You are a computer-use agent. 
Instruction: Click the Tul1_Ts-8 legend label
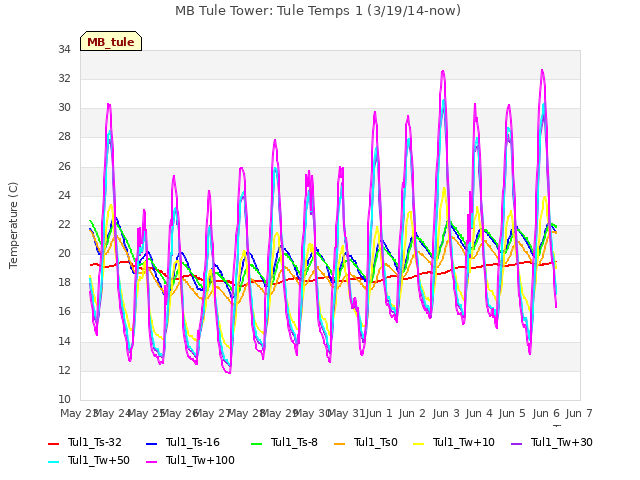[294, 442]
